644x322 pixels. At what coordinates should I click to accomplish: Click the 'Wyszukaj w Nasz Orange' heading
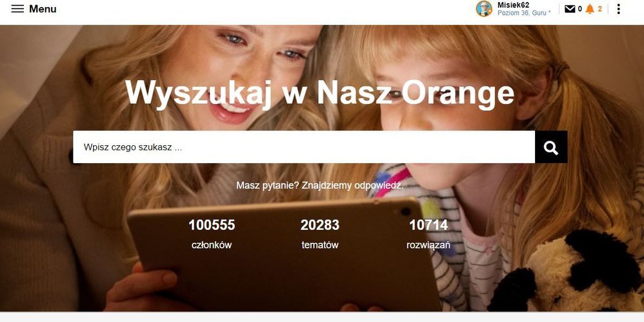(319, 93)
